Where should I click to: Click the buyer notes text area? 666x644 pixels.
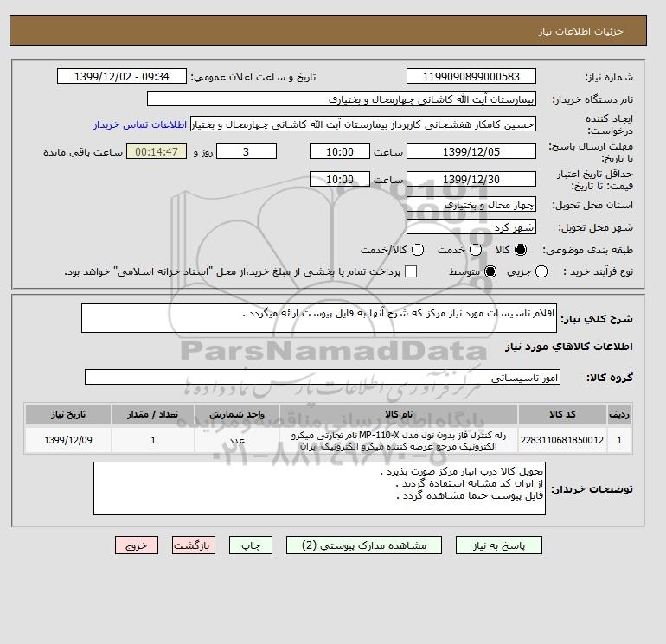tap(319, 488)
